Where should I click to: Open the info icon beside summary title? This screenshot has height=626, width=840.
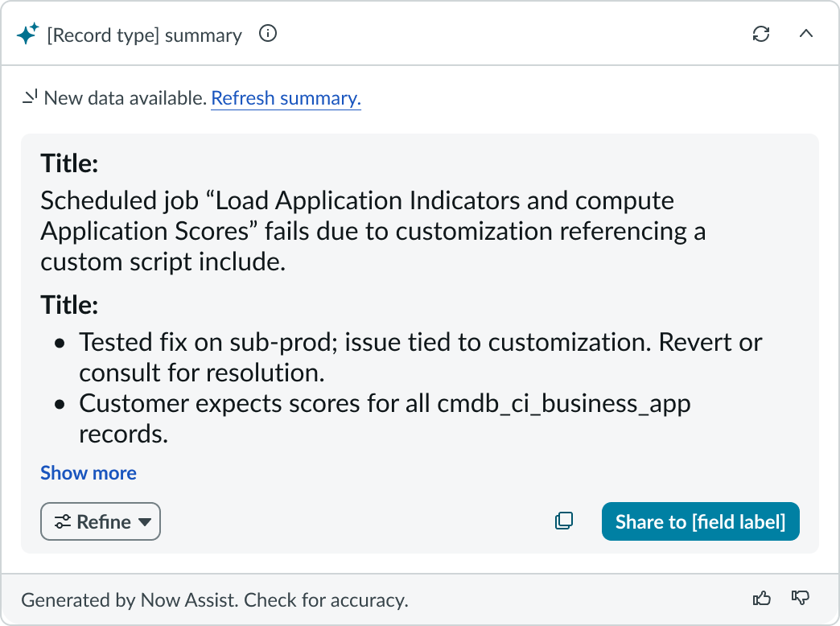[x=268, y=34]
